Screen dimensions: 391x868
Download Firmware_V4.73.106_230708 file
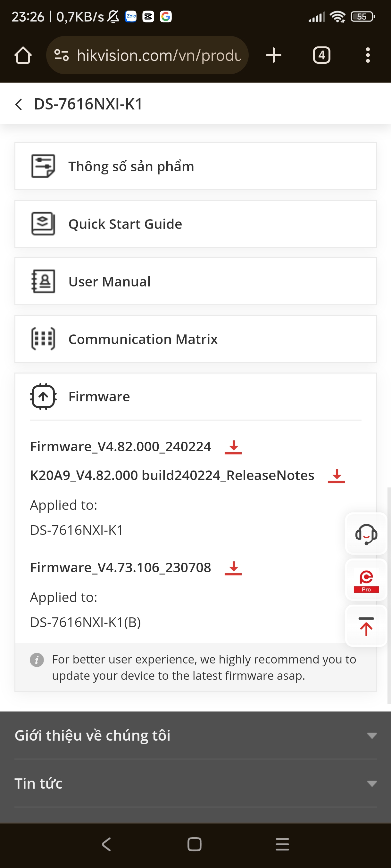[x=233, y=568]
